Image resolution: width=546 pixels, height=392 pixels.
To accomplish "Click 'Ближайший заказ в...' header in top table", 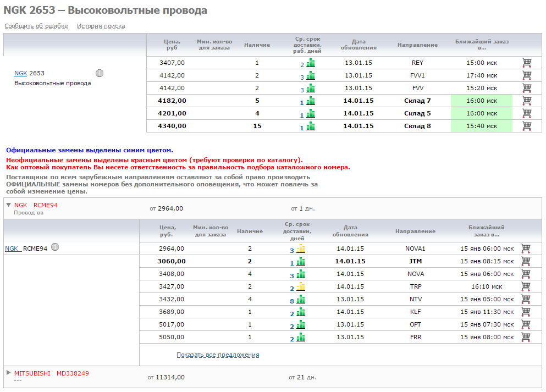I will click(x=482, y=45).
